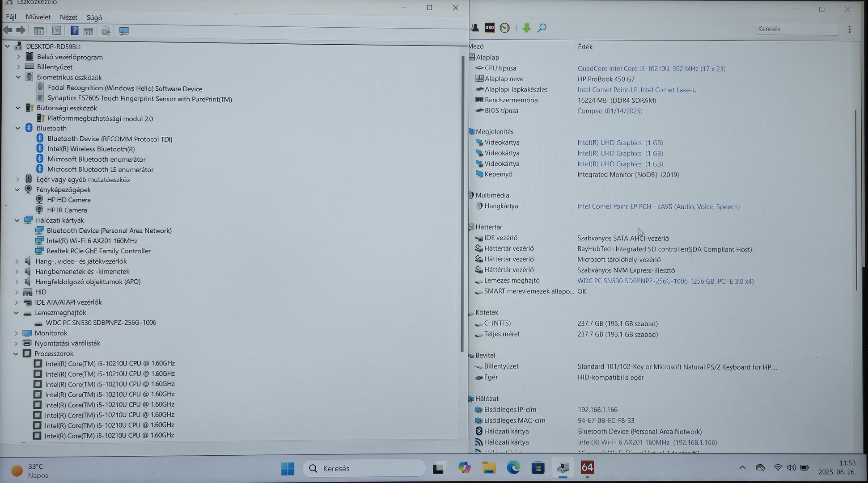
Task: Click the Properties toolbar icon
Action: point(56,31)
